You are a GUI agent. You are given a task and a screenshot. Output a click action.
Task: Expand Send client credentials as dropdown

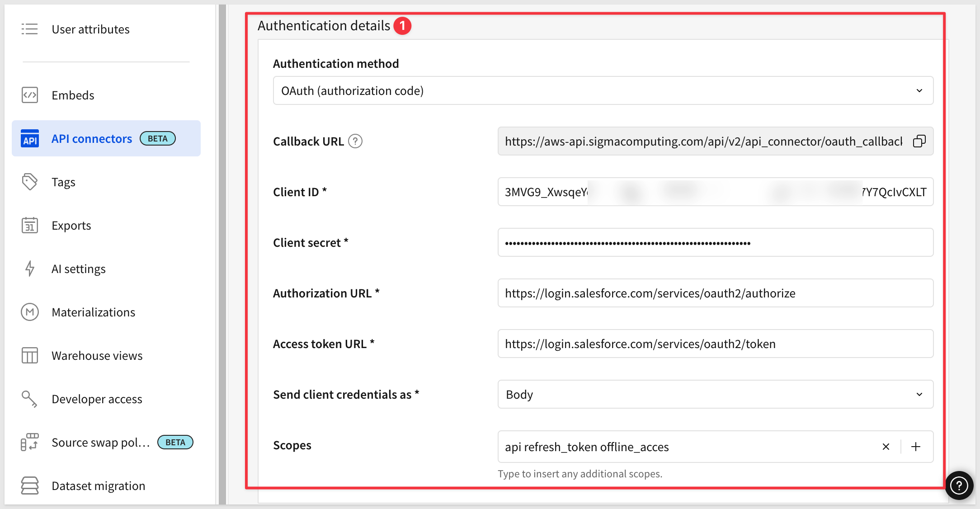tap(715, 395)
